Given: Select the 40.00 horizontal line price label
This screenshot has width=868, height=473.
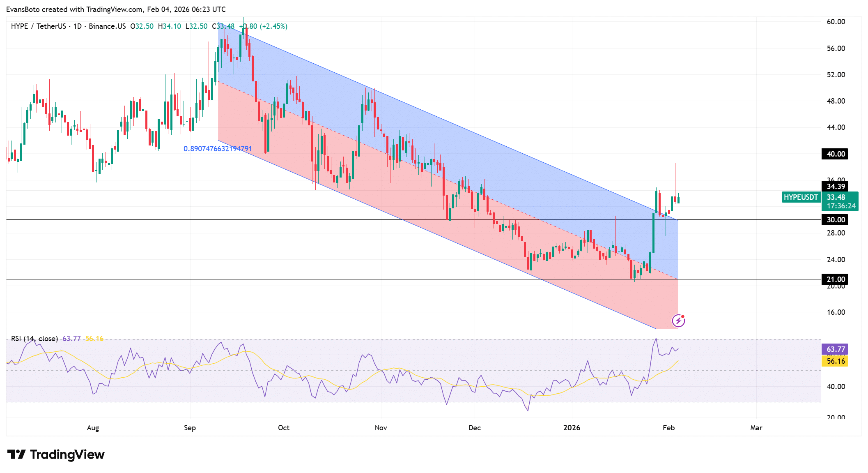Looking at the screenshot, I should [x=835, y=154].
